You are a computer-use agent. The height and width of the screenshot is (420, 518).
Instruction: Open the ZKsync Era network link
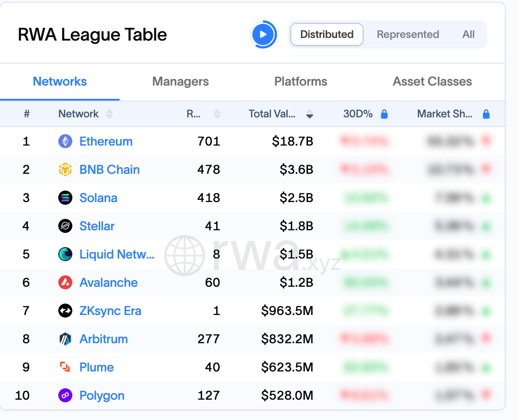click(110, 311)
